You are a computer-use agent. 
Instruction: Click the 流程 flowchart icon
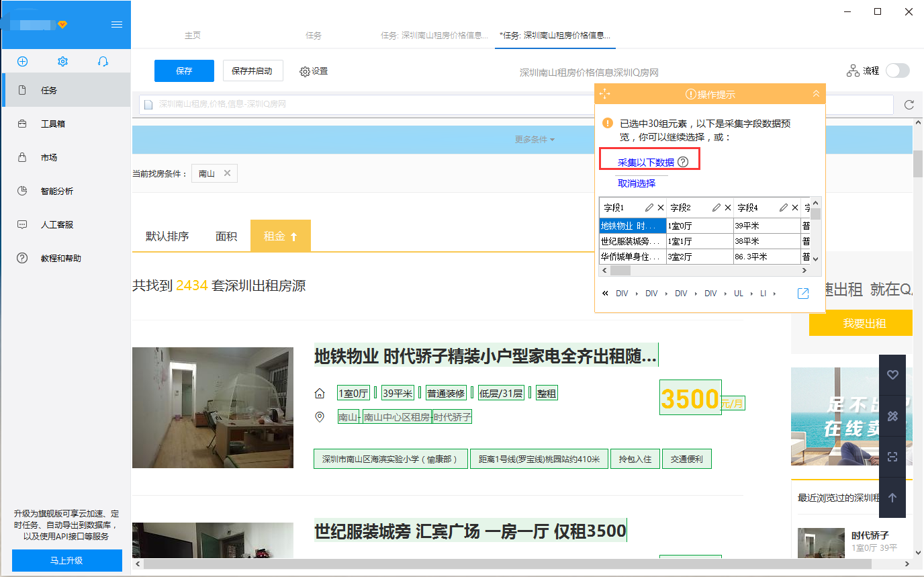pos(853,71)
